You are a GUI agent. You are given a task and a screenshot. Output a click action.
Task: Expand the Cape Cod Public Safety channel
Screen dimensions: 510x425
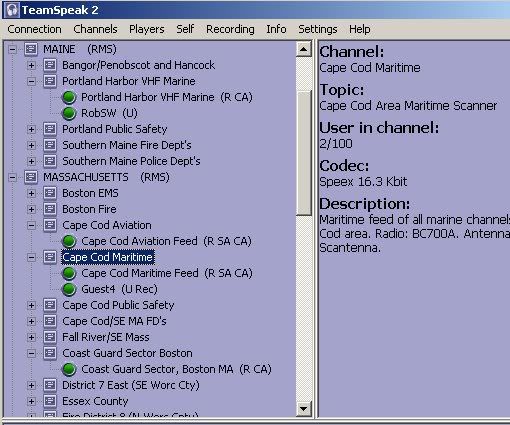(31, 305)
